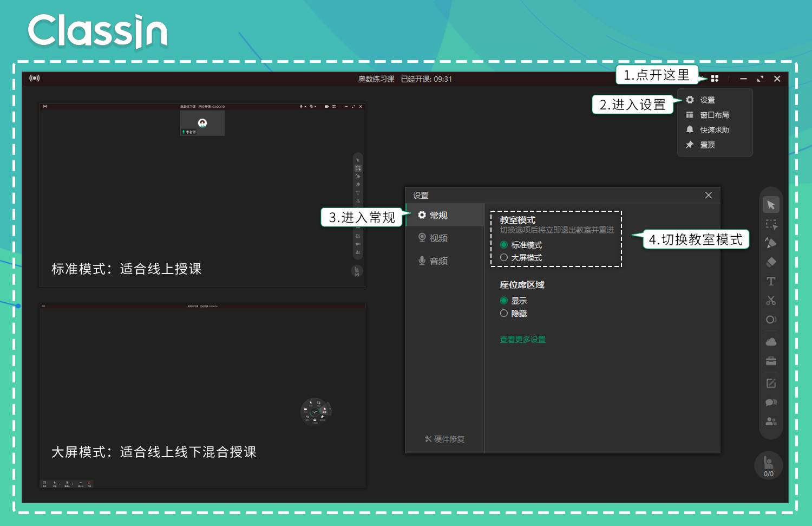The height and width of the screenshot is (526, 812).
Task: Select the 大屏模式 radio option
Action: click(x=504, y=258)
